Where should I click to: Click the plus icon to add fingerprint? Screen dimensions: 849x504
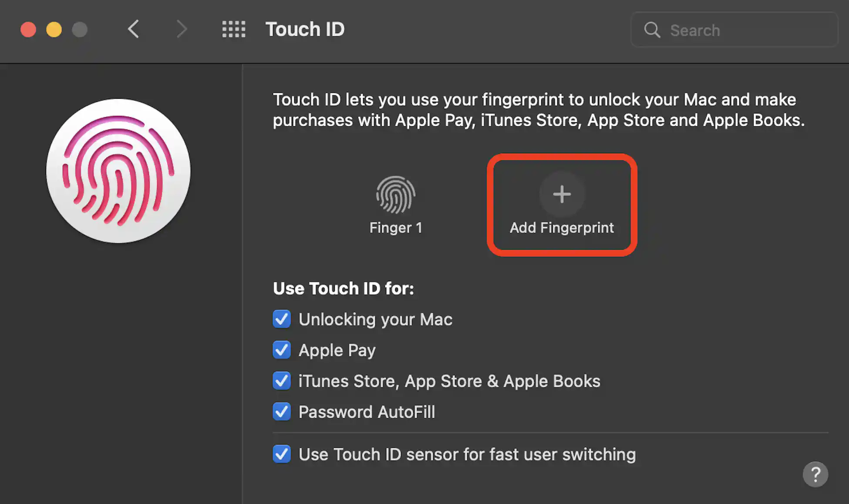(x=561, y=195)
